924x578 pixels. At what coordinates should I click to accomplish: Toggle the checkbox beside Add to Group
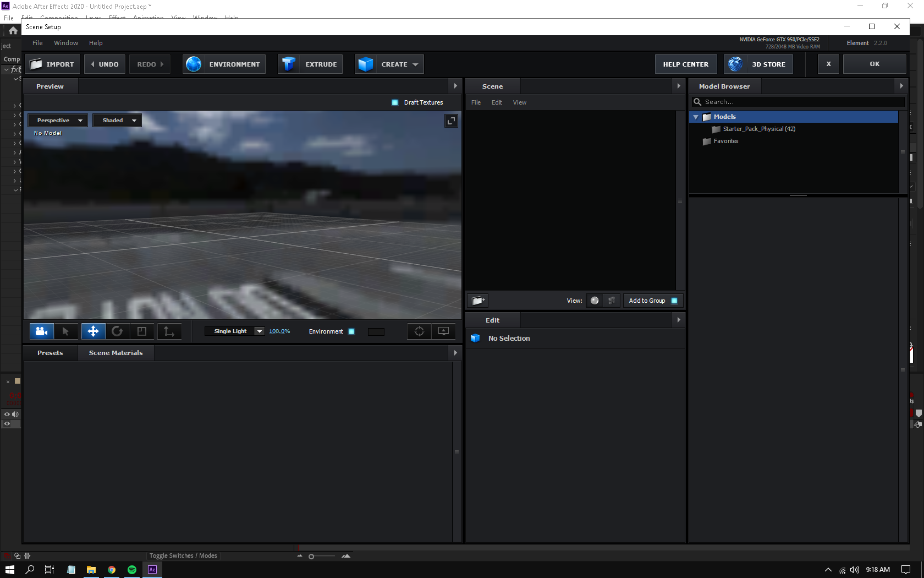[674, 301]
